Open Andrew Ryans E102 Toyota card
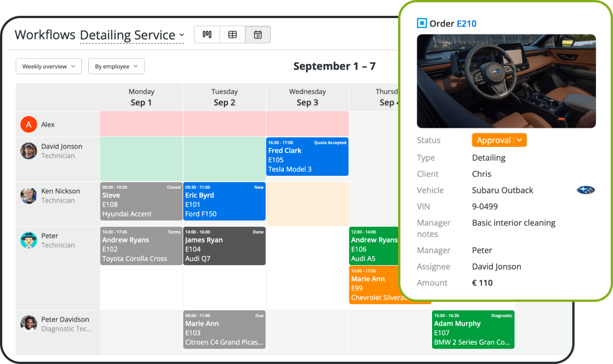Screen dimensions: 613x364 pos(141,246)
